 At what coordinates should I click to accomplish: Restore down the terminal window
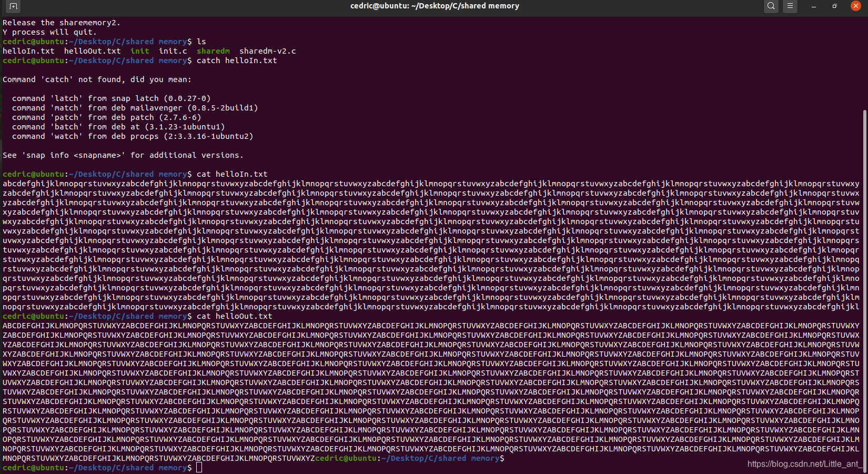coord(834,6)
